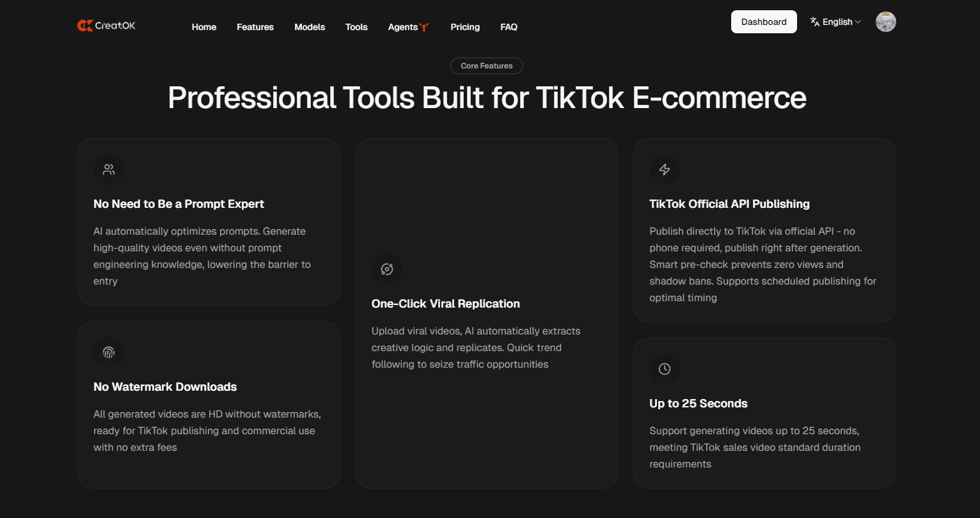This screenshot has width=980, height=518.
Task: Click the Core Features badge
Action: tap(487, 66)
